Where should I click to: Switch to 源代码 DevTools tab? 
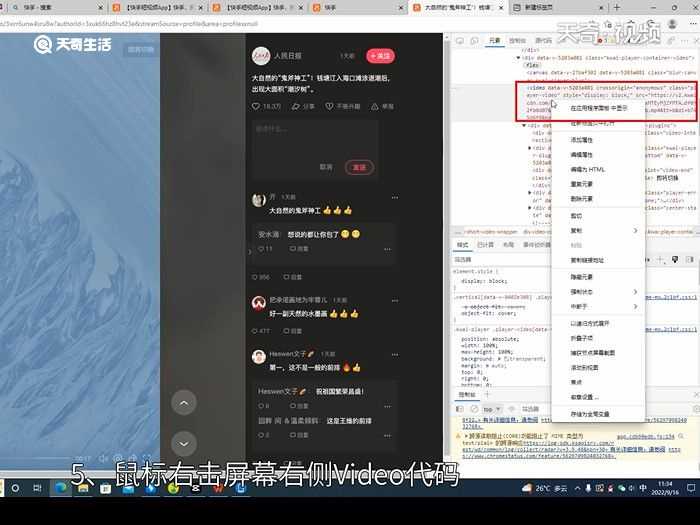(543, 41)
